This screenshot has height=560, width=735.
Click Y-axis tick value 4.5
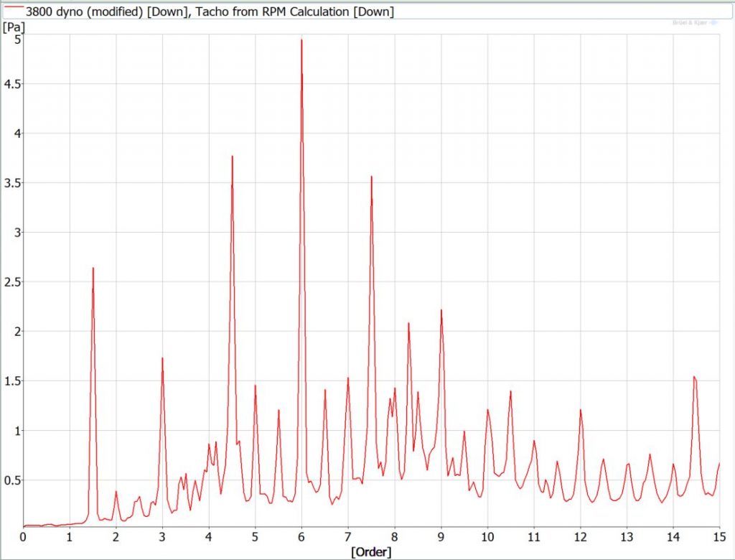click(13, 84)
